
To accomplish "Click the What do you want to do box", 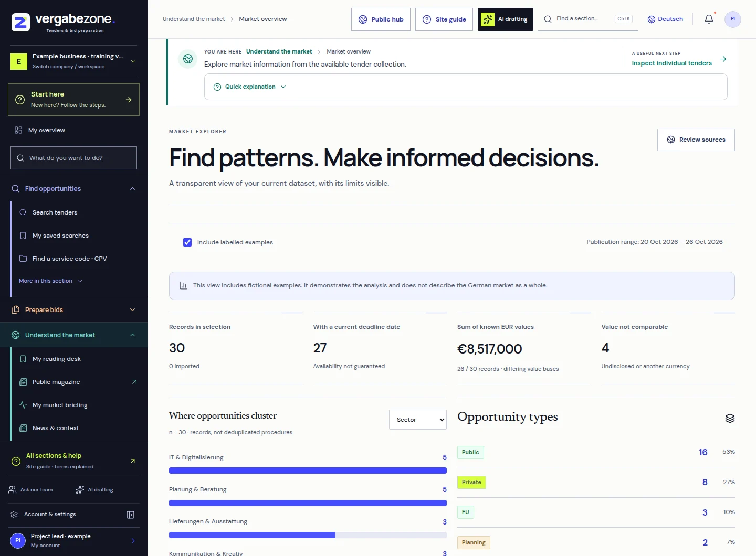I will 73,158.
